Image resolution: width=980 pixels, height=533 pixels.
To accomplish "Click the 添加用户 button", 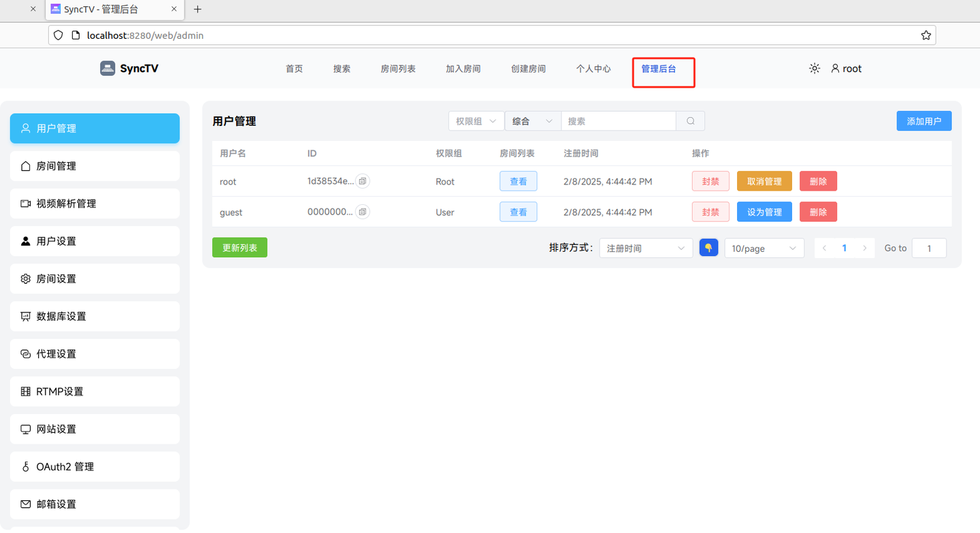I will (x=924, y=120).
